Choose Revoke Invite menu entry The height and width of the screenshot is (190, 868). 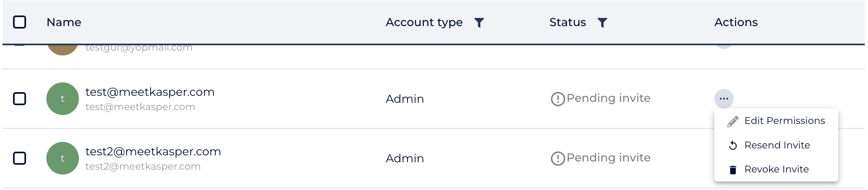776,169
